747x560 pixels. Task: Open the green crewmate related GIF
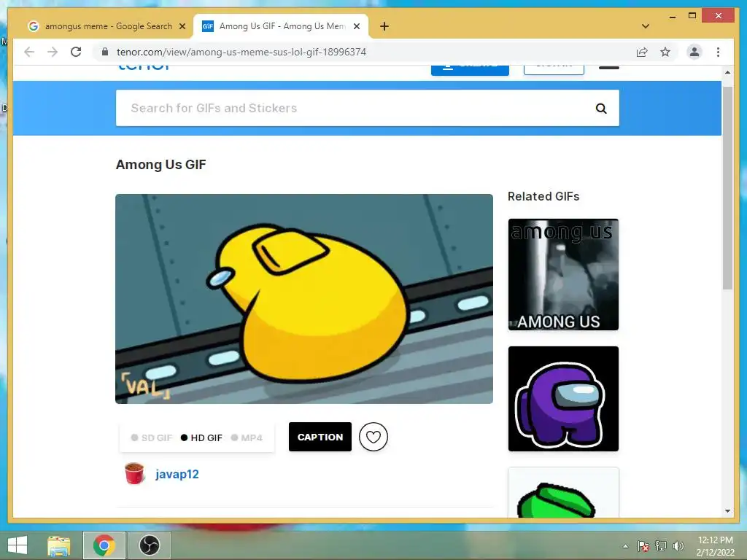pyautogui.click(x=563, y=493)
